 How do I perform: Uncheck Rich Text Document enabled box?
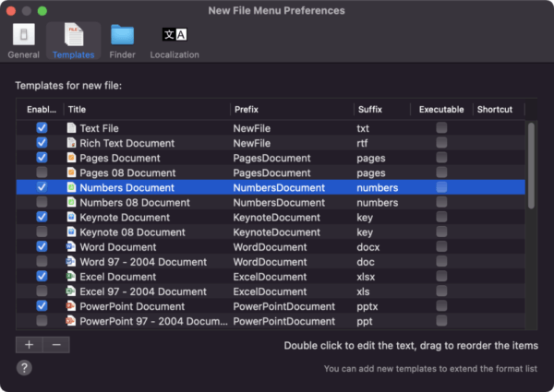[42, 143]
